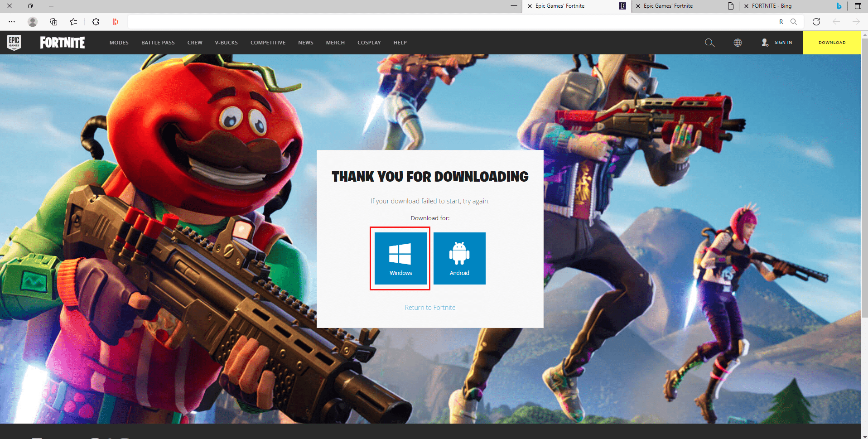Go to the NEWS section
Screen dimensions: 868x439
[305, 43]
